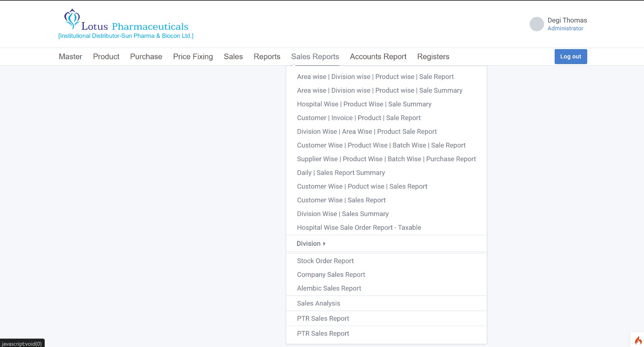
Task: Select Hospital Wise Sale Order Report - Taxable
Action: [x=359, y=227]
